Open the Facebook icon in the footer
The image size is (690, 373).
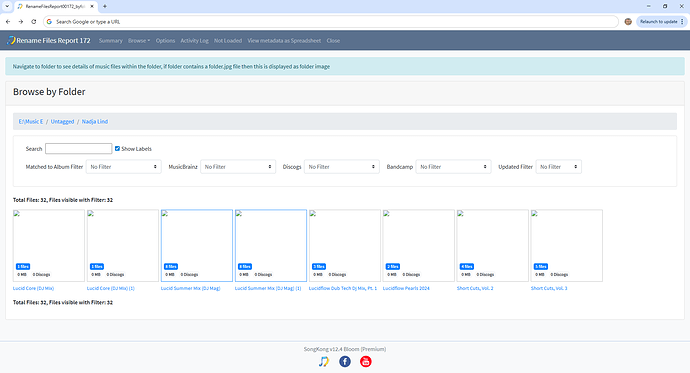(x=345, y=362)
